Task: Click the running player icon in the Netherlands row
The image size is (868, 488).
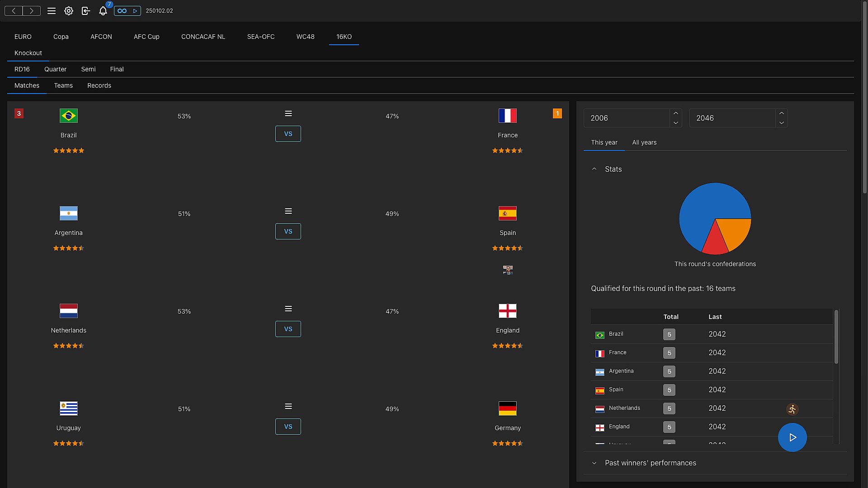Action: coord(792,409)
